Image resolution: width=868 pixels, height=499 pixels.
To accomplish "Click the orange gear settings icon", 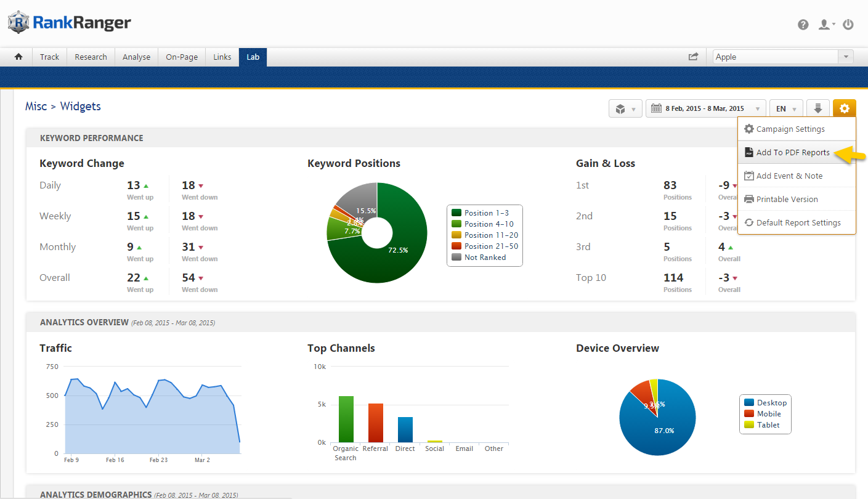I will pyautogui.click(x=844, y=108).
